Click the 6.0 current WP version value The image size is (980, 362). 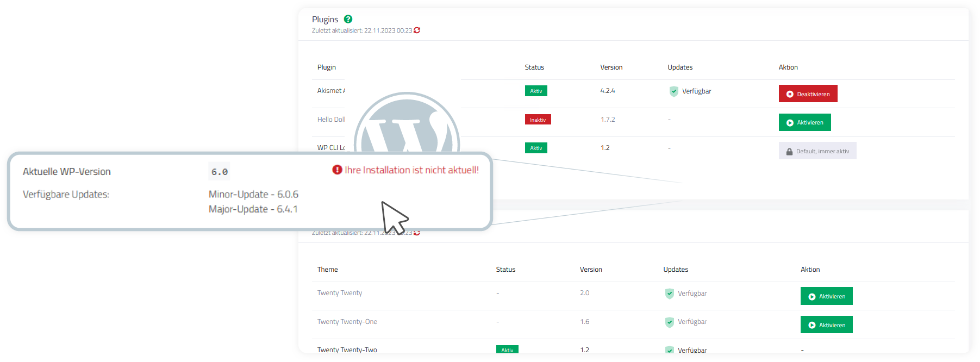click(x=220, y=172)
